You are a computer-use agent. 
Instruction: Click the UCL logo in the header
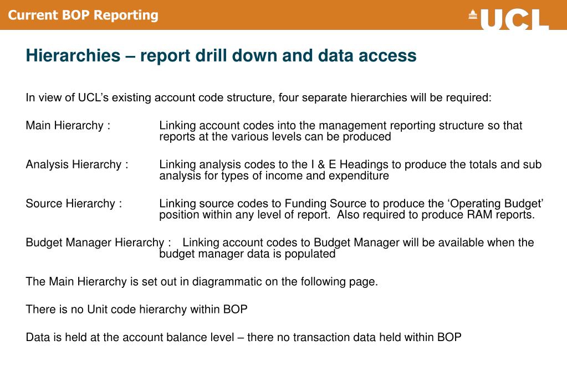pos(509,19)
